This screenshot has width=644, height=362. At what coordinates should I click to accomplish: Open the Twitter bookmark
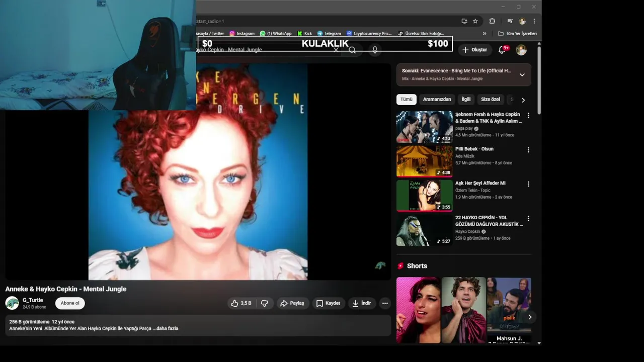[x=210, y=34]
